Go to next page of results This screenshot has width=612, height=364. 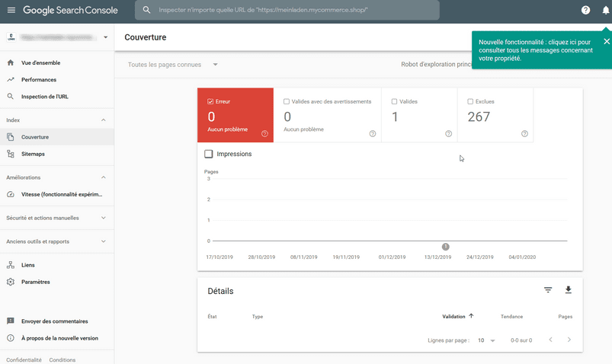(x=569, y=340)
